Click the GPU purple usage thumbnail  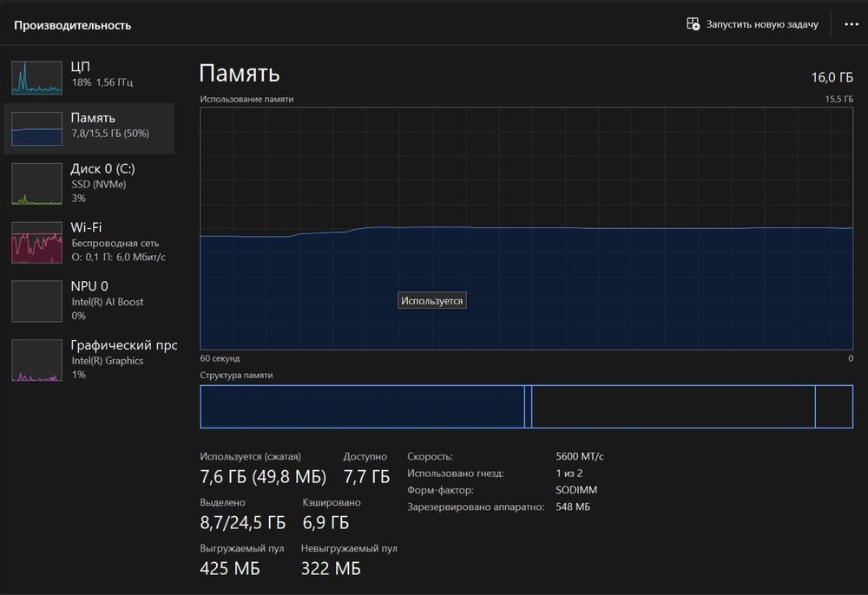(37, 360)
